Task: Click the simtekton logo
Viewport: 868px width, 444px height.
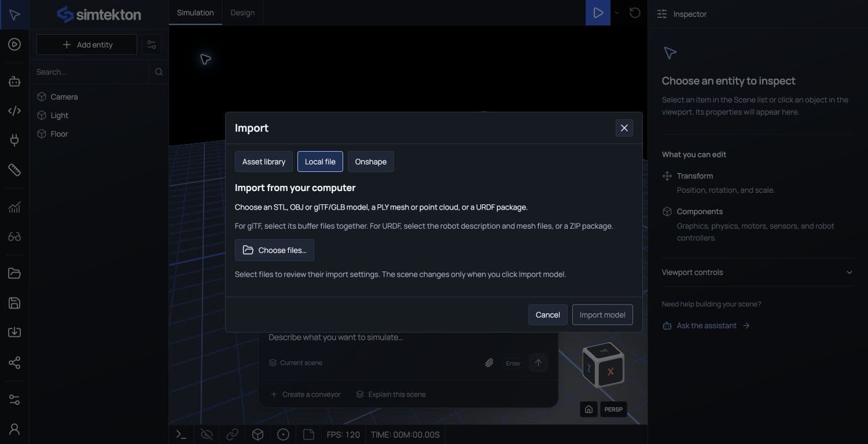Action: pos(99,14)
